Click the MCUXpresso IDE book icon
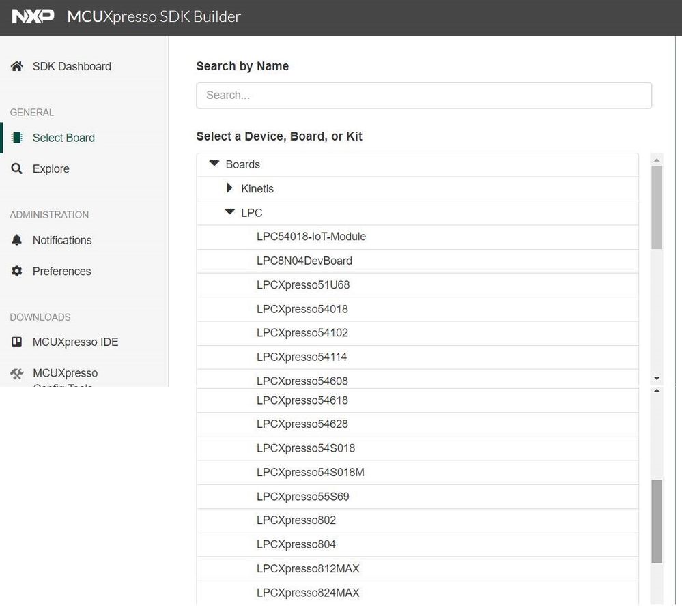682x616 pixels. coord(16,342)
